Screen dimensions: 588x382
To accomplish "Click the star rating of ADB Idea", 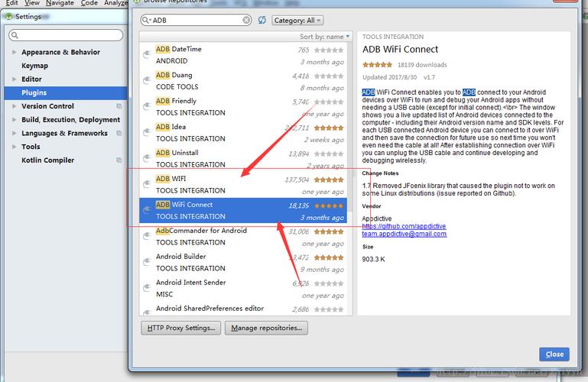I will pyautogui.click(x=329, y=128).
